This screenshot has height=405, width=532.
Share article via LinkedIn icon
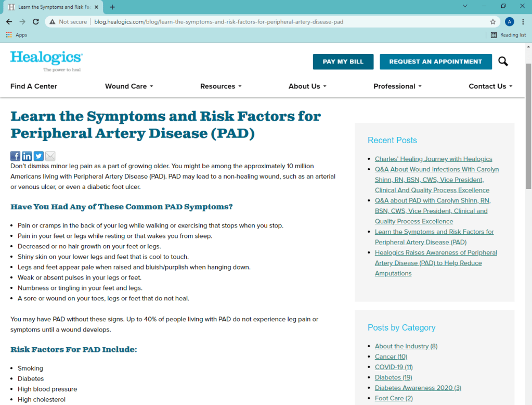(27, 156)
